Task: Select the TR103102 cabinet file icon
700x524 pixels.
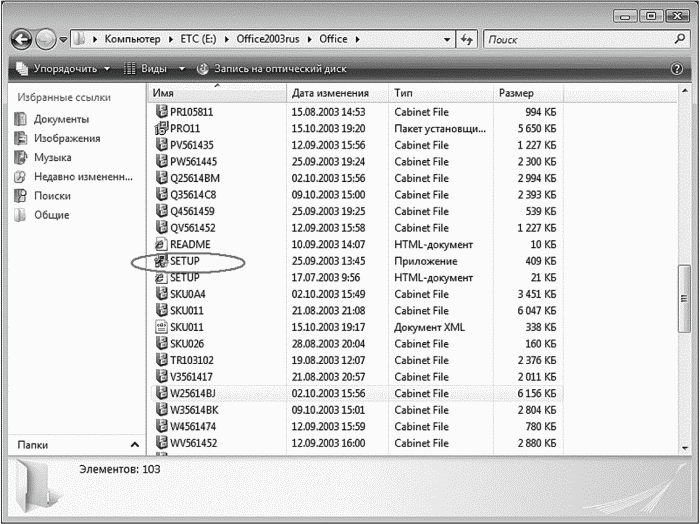Action: (x=161, y=360)
